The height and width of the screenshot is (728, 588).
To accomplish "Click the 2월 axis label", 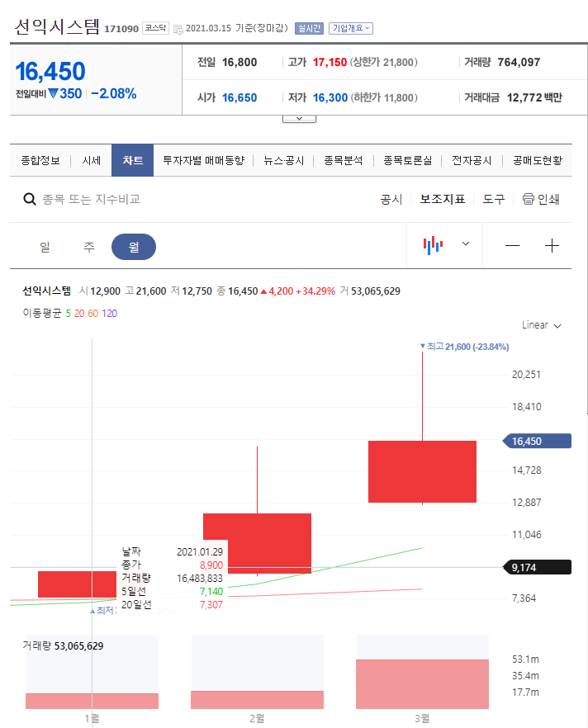I will pyautogui.click(x=258, y=719).
